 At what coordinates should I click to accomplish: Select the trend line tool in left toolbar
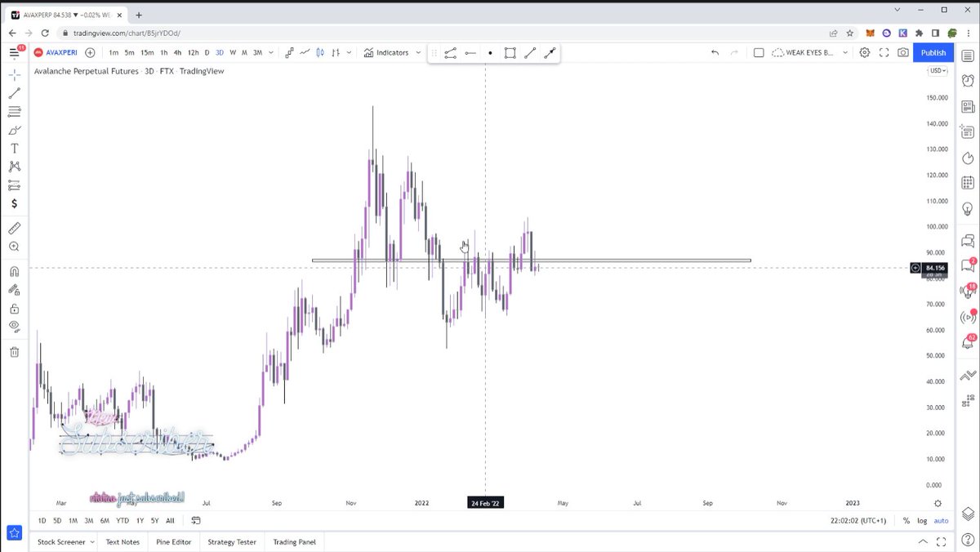pos(14,93)
